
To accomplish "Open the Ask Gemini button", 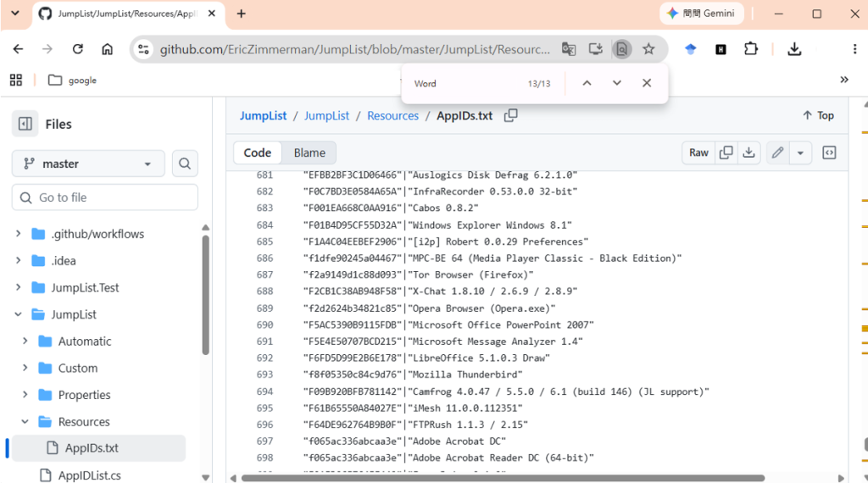I will (701, 14).
